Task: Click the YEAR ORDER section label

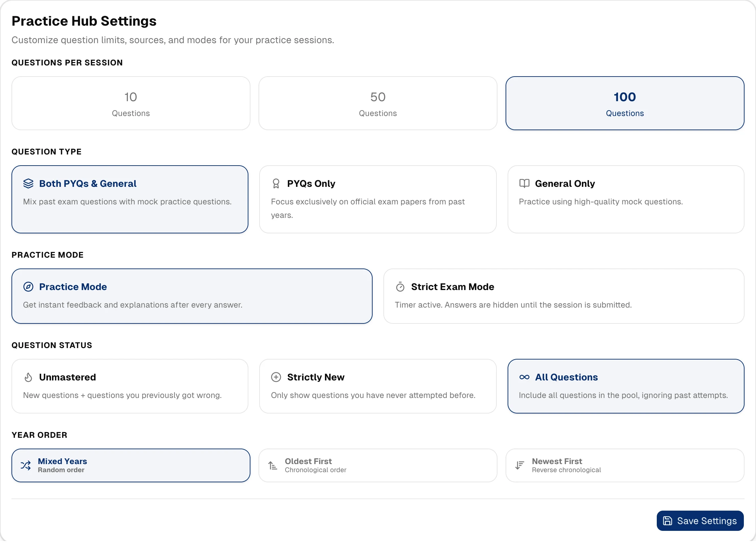Action: click(x=39, y=435)
